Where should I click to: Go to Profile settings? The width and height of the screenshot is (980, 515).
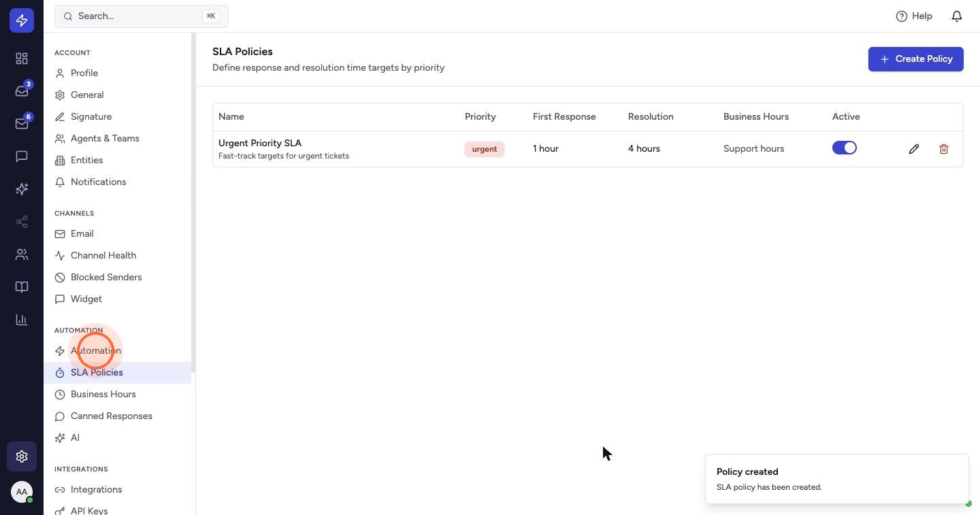point(117,73)
